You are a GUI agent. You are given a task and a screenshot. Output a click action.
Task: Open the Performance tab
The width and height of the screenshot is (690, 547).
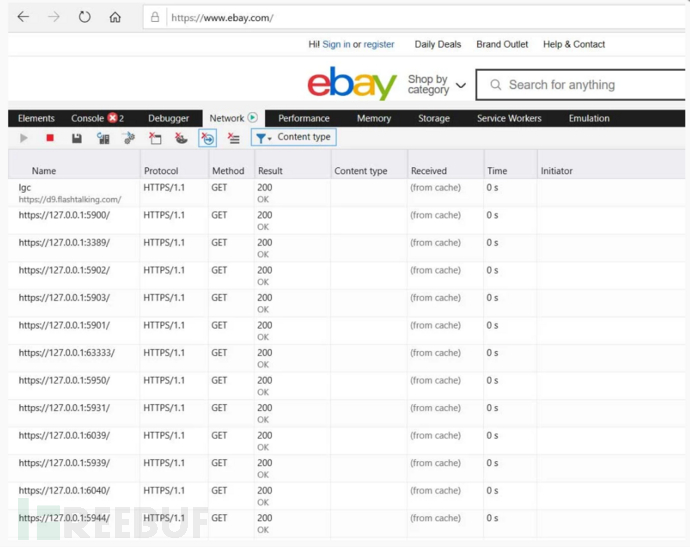[x=303, y=118]
